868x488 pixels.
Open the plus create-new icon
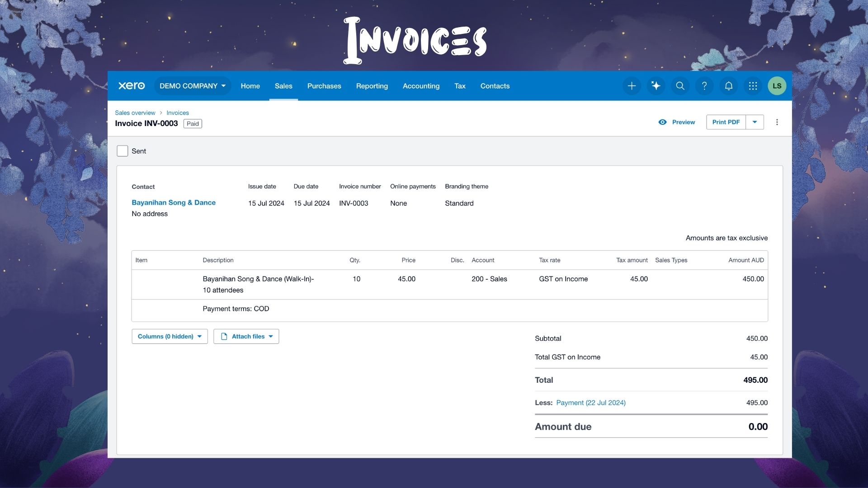click(632, 86)
